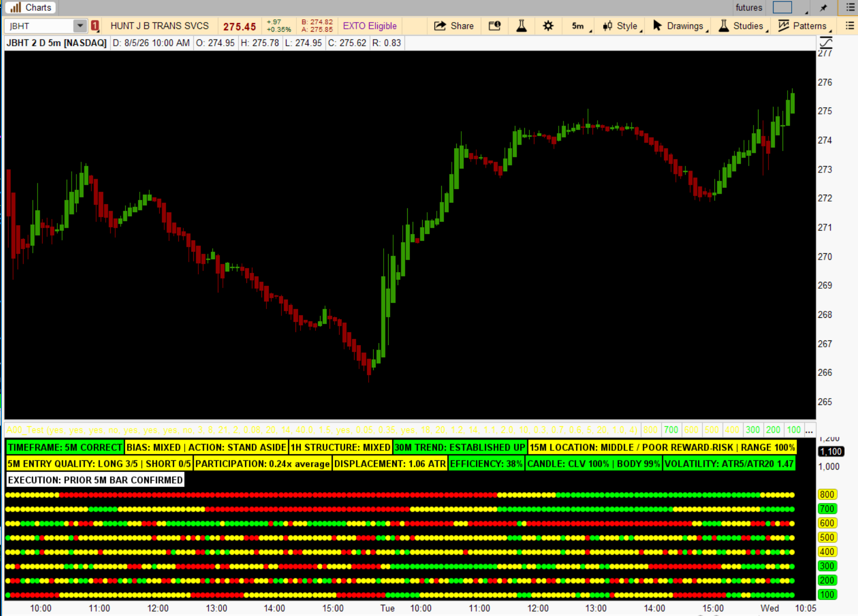858x616 pixels.
Task: Open chart settings gear icon
Action: [x=548, y=26]
